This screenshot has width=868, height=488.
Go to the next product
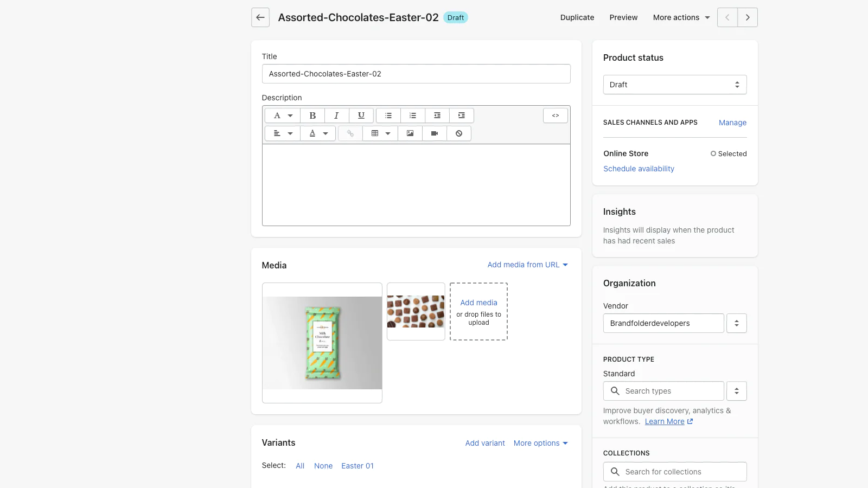point(748,17)
